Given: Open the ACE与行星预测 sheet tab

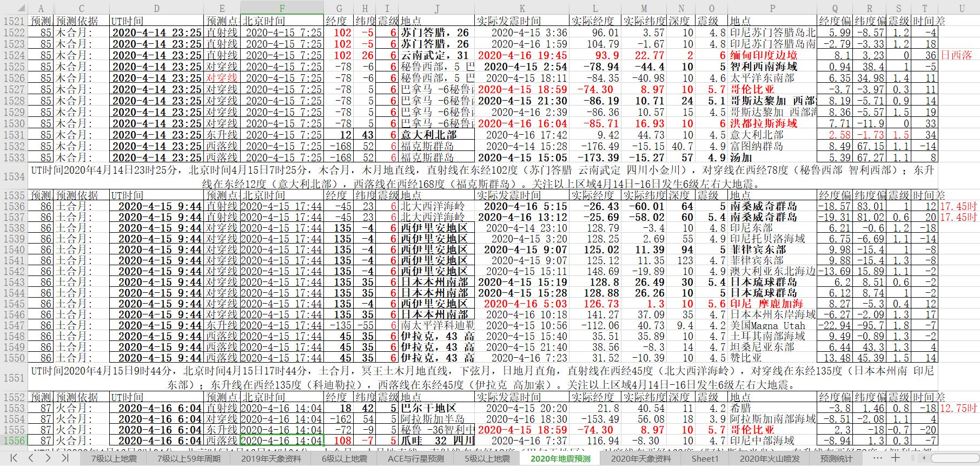Looking at the screenshot, I should pyautogui.click(x=415, y=459).
